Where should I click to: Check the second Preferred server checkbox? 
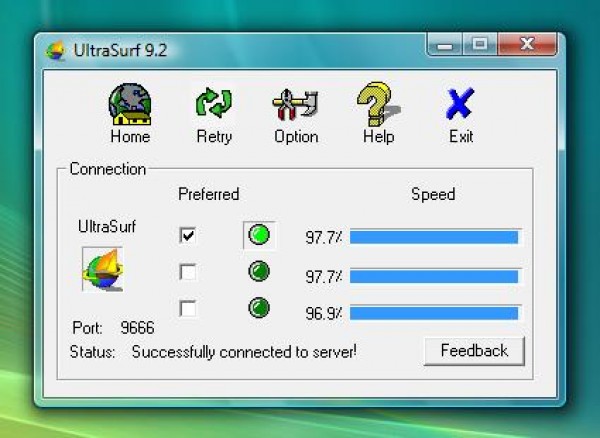188,272
